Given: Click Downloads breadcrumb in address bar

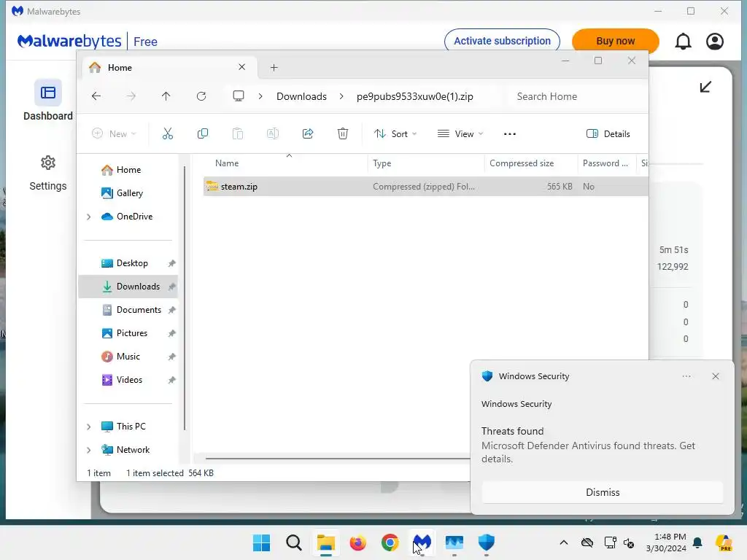Looking at the screenshot, I should (x=301, y=96).
